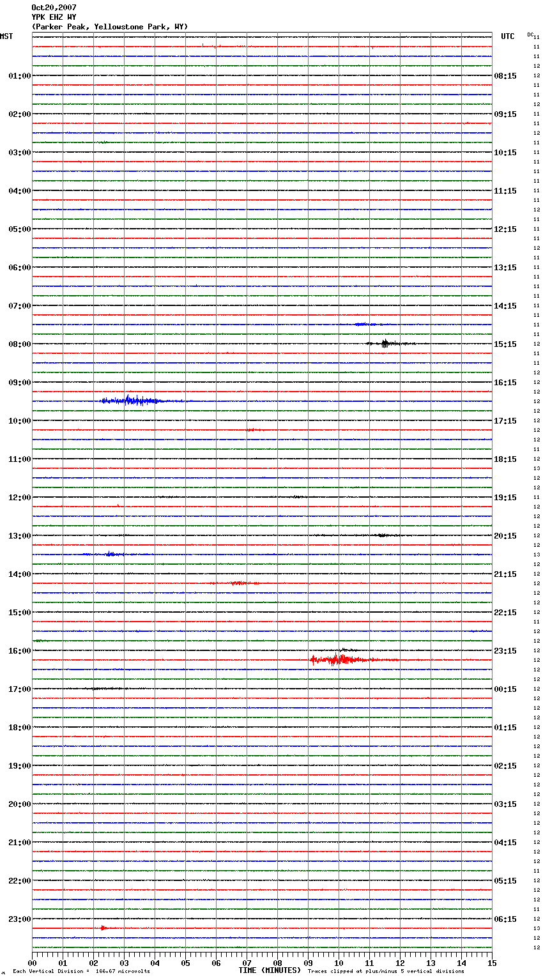
Task: Click the TIME (MINUTES) axis title
Action: click(270, 970)
